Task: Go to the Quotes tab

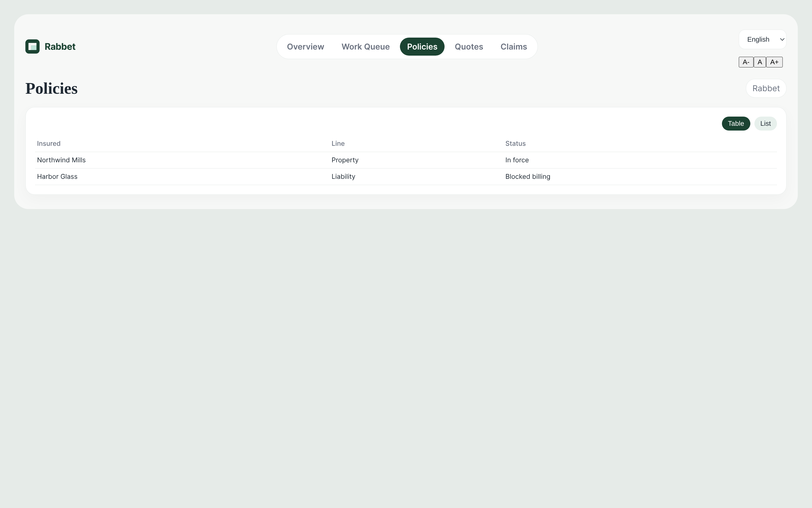Action: coord(469,47)
